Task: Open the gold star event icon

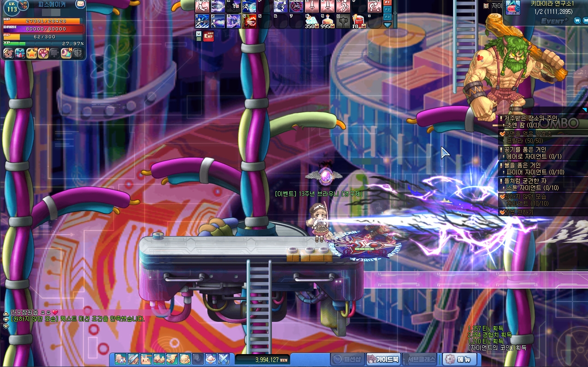Action: (32, 53)
